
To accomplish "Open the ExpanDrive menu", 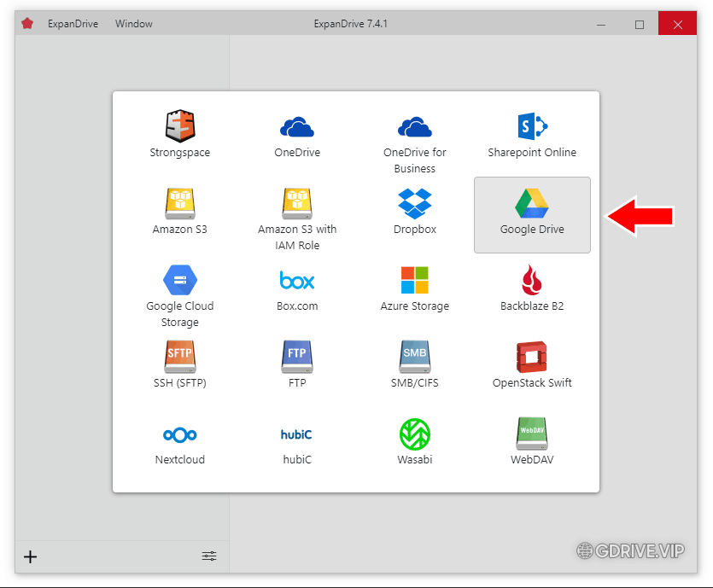I will pyautogui.click(x=73, y=24).
